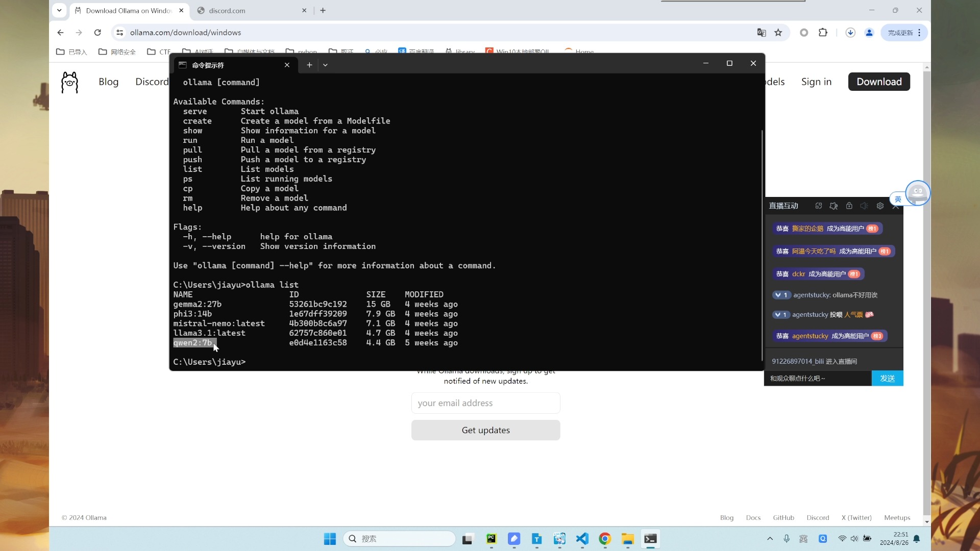Click the black Download button
Image resolution: width=980 pixels, height=551 pixels.
879,82
